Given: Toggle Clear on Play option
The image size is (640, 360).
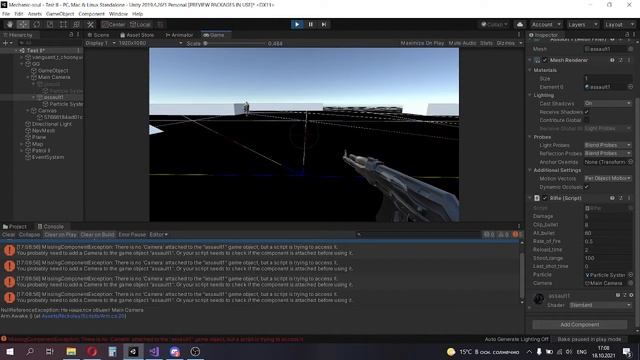Looking at the screenshot, I should click(60, 235).
